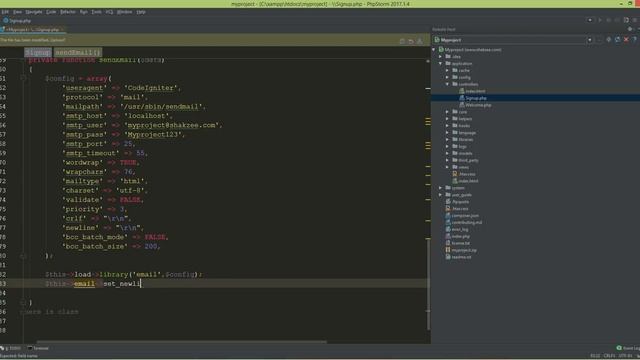640x360 pixels.
Task: Toggle code fold at $config array line
Action: [23, 78]
